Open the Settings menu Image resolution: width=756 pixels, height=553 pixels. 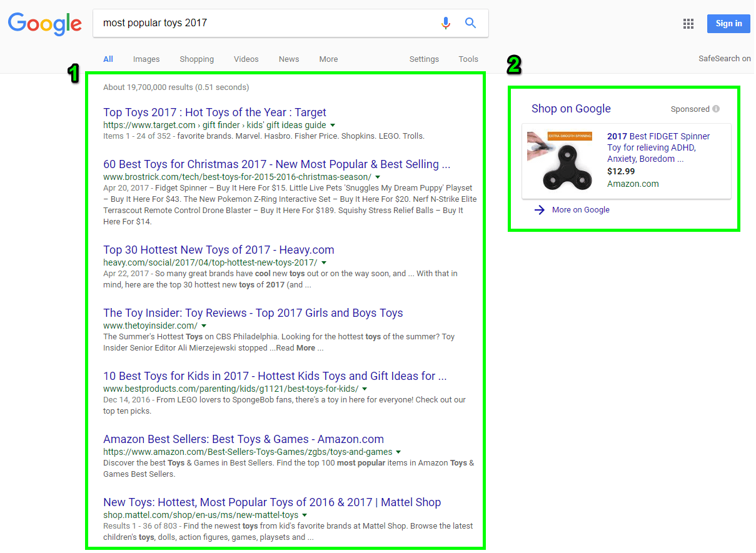pyautogui.click(x=424, y=59)
